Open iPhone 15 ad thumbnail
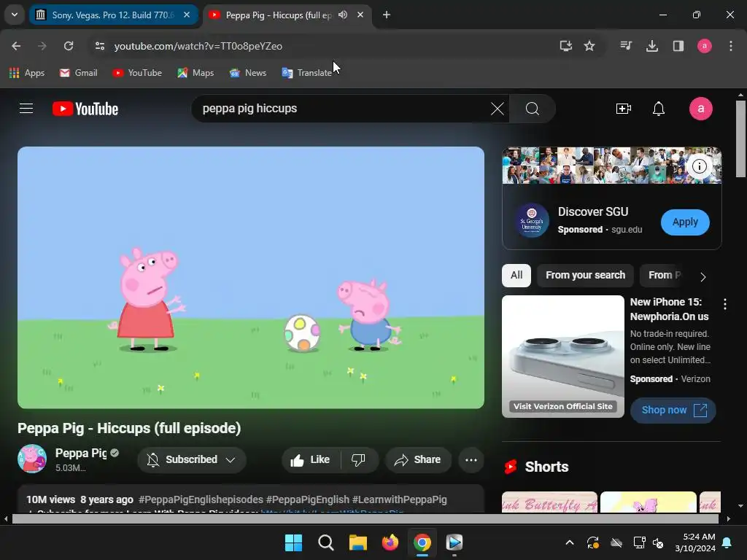The width and height of the screenshot is (747, 560). (x=563, y=357)
